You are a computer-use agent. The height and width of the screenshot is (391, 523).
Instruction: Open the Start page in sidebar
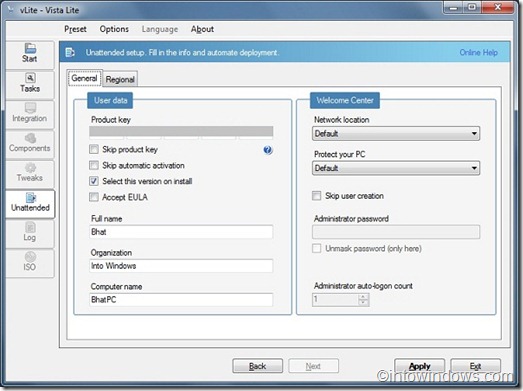point(30,54)
